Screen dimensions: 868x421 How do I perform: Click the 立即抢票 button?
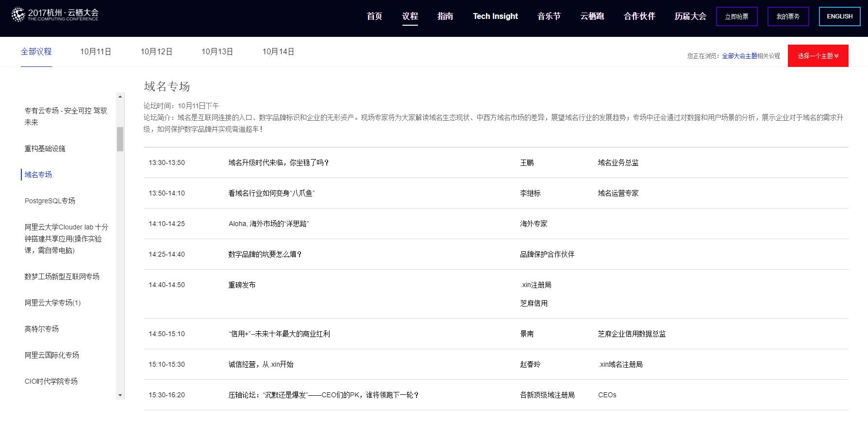tap(736, 16)
